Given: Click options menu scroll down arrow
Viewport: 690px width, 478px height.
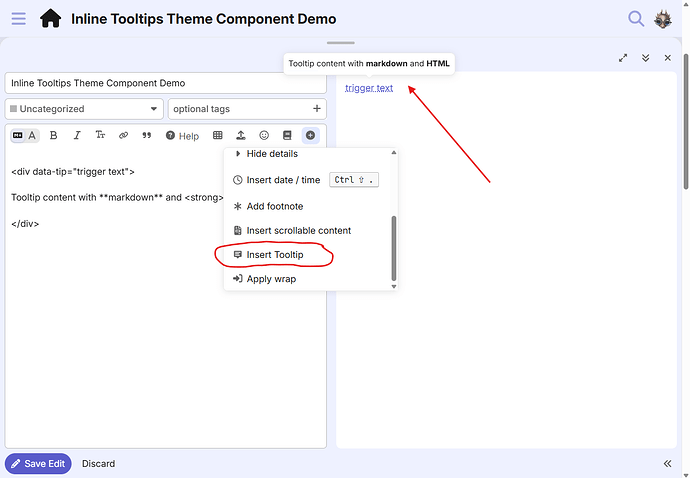Looking at the screenshot, I should [394, 287].
